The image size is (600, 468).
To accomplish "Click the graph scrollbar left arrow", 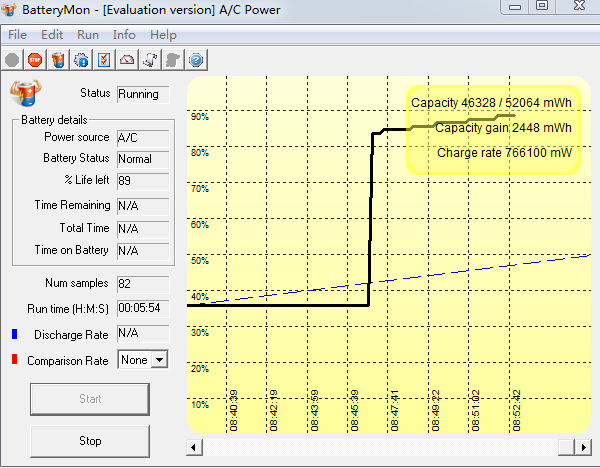I will (194, 447).
